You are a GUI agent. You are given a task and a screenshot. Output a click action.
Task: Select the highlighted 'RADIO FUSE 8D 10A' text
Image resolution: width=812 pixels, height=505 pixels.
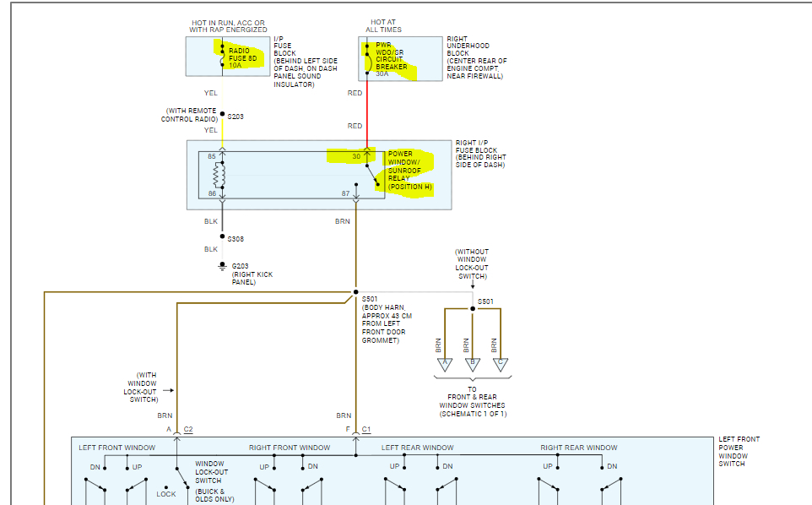[242, 58]
